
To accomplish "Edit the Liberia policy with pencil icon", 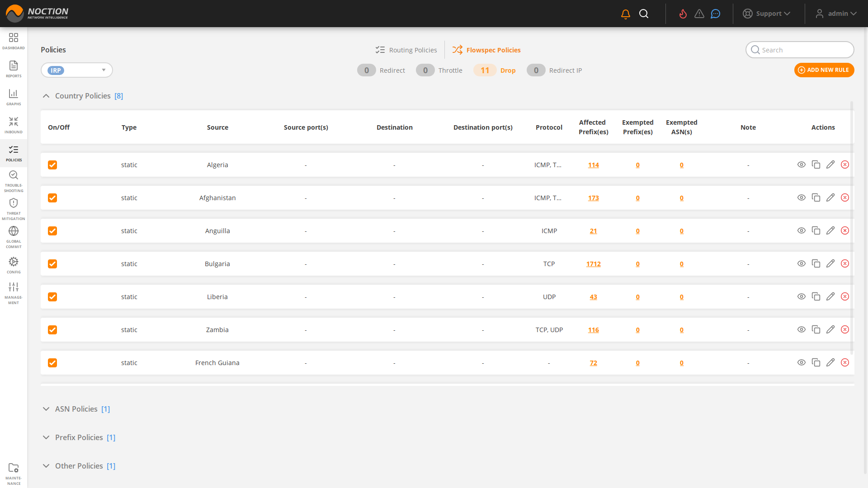I will tap(830, 296).
